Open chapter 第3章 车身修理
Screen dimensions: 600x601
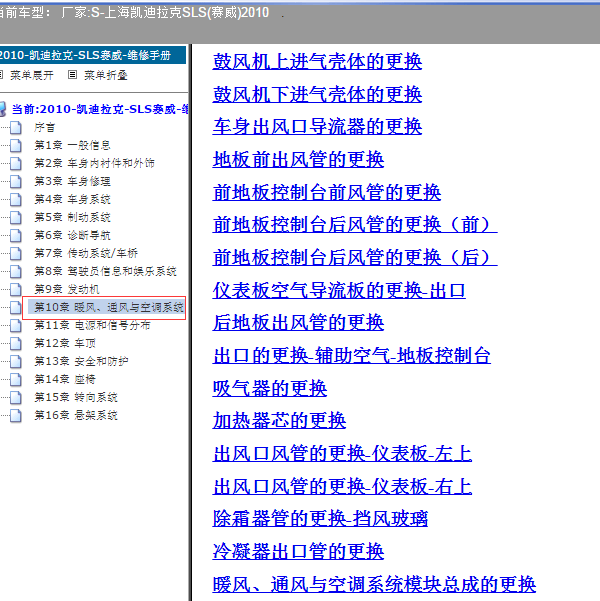[72, 181]
